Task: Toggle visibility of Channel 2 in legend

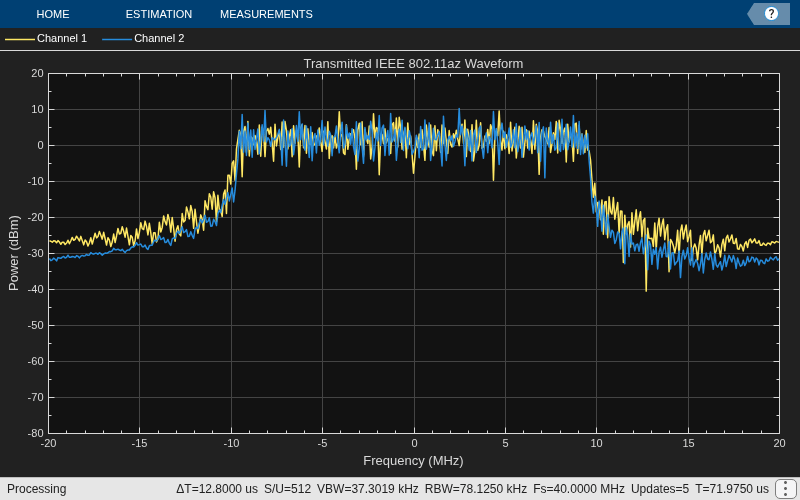Action: coord(159,38)
